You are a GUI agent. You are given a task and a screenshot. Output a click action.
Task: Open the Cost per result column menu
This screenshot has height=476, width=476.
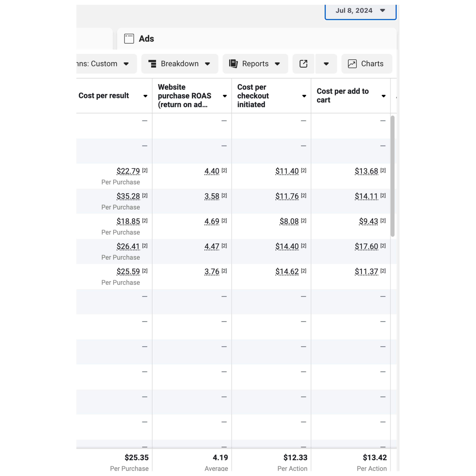(145, 96)
